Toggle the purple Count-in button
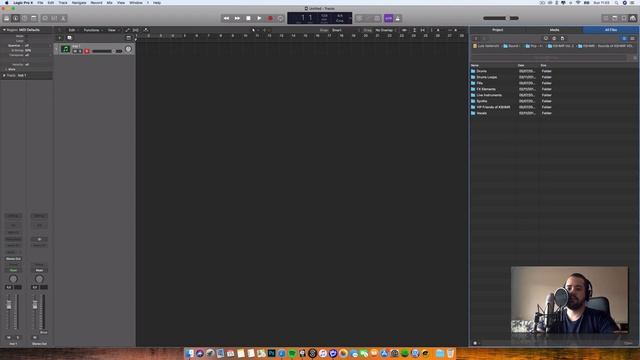 pyautogui.click(x=388, y=18)
